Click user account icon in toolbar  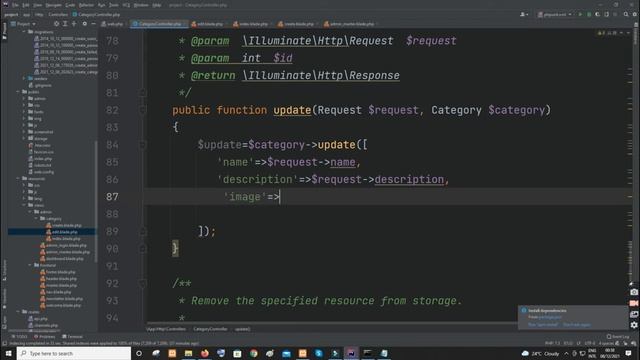tap(524, 14)
